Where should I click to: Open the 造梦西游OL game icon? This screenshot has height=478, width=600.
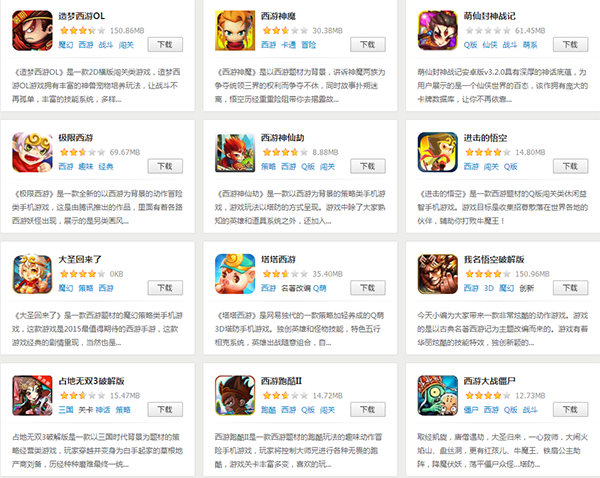coord(32,31)
